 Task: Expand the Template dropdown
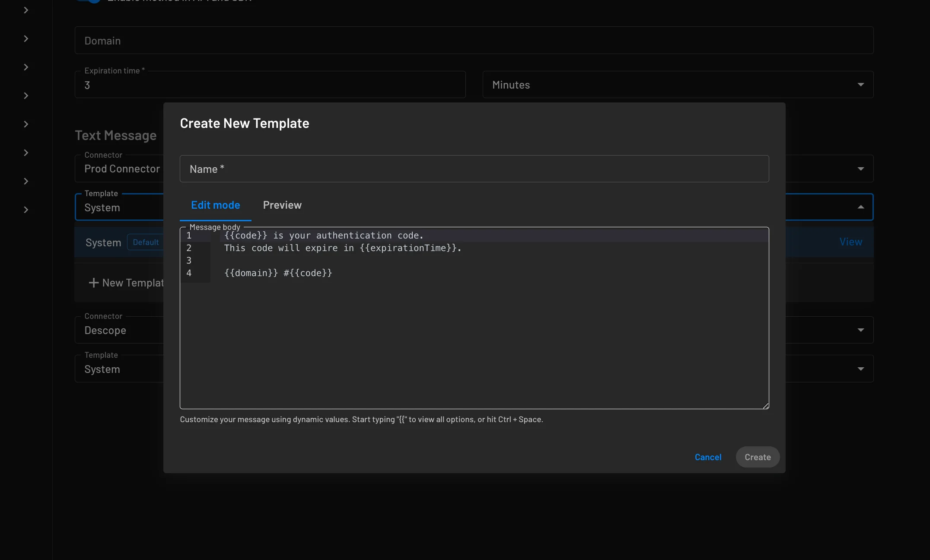(x=861, y=207)
